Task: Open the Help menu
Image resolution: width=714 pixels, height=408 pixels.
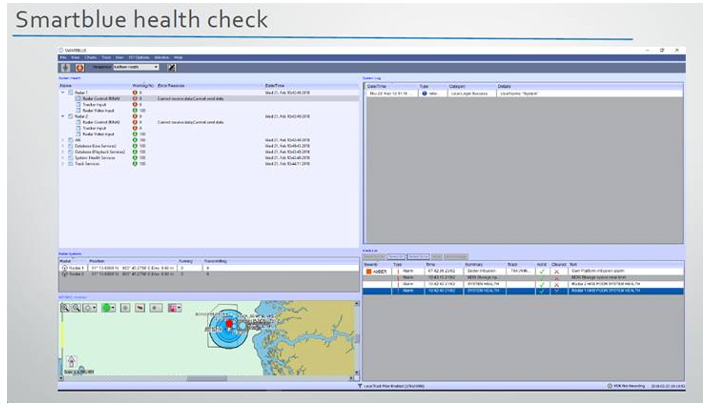Action: [180, 58]
